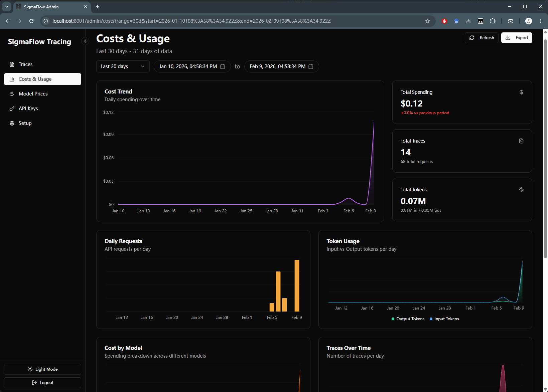Click the Cost Trend chart title
The height and width of the screenshot is (392, 548).
pos(118,91)
